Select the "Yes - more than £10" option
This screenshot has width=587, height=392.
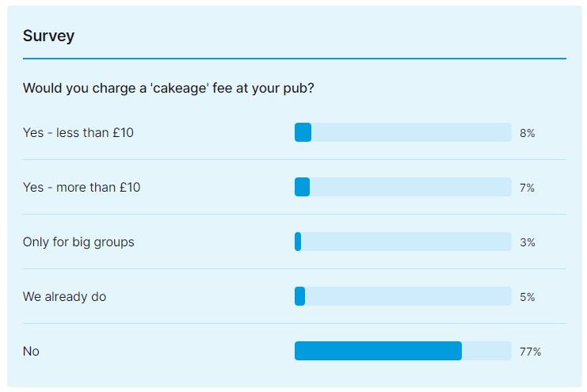(82, 188)
